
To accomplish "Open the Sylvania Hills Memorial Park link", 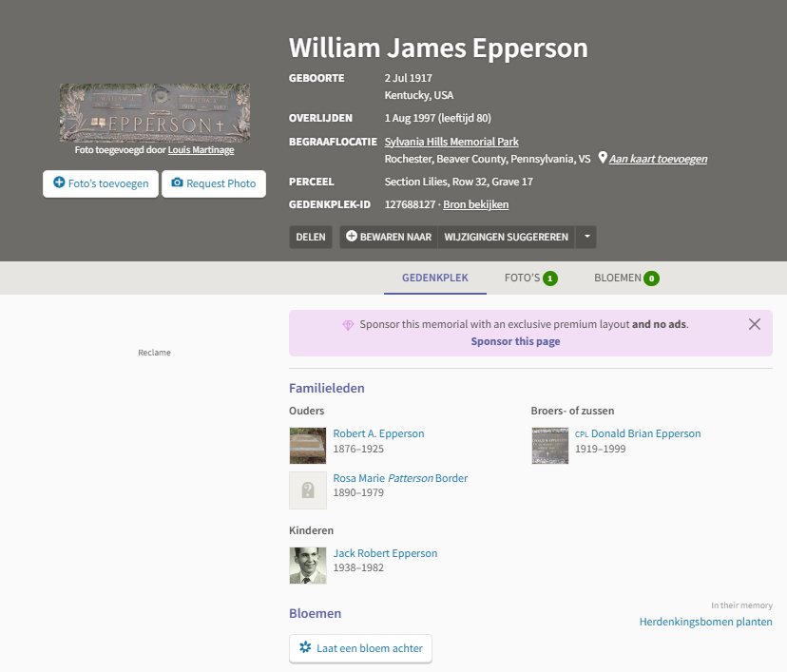I will (451, 142).
